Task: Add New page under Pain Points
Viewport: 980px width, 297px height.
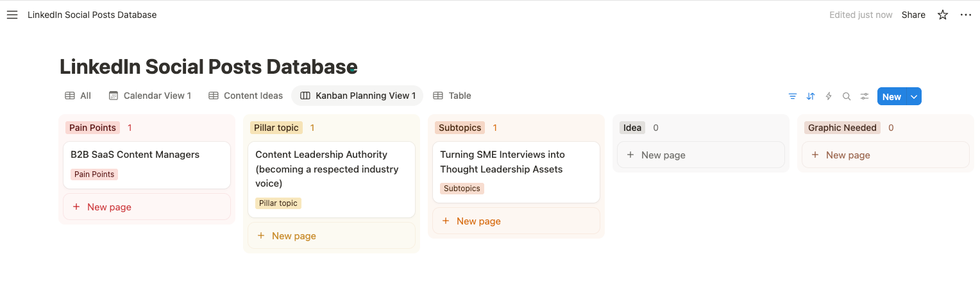Action: tap(109, 207)
